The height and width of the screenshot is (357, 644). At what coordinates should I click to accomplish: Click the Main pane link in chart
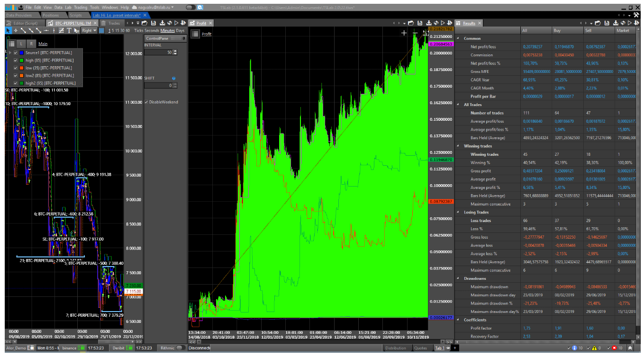[x=43, y=44]
